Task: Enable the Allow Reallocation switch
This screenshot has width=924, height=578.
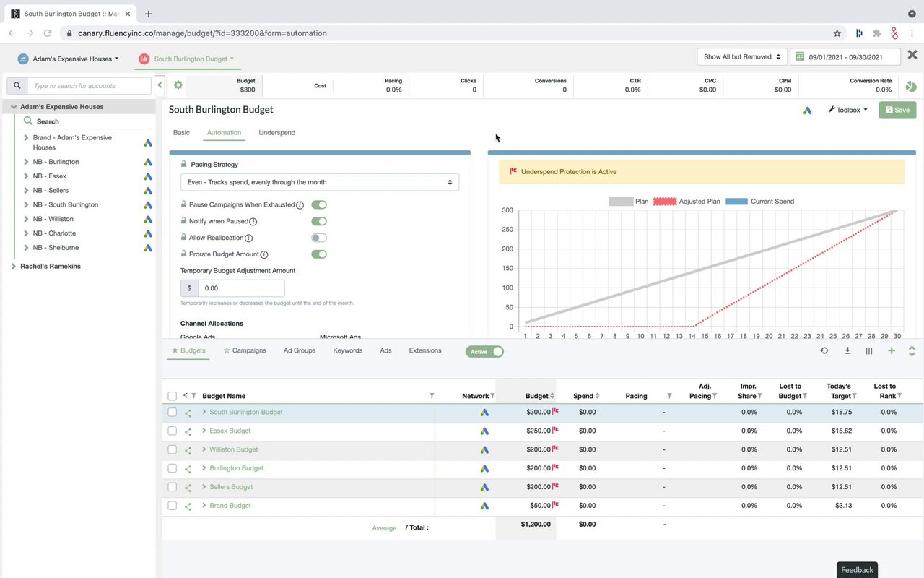Action: [x=319, y=238]
